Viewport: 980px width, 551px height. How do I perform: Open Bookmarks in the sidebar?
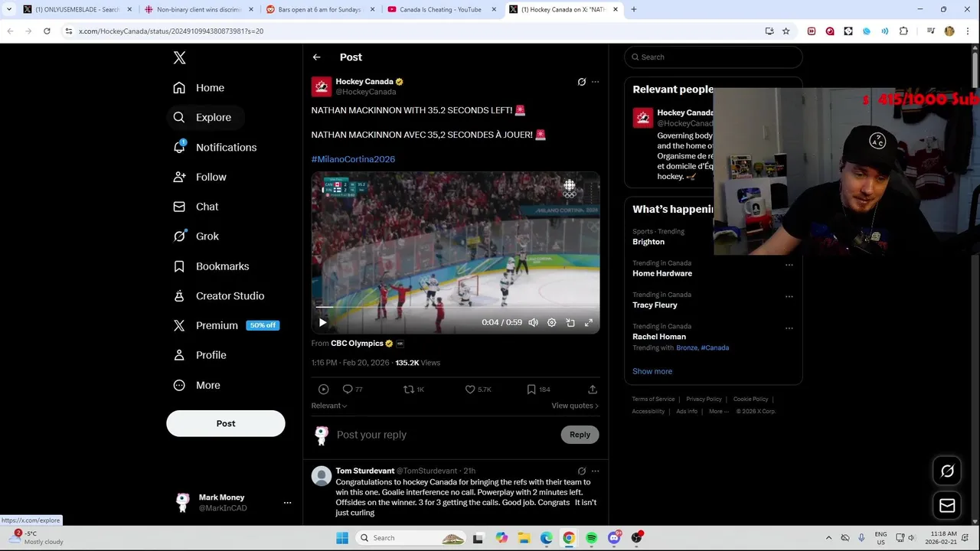click(211, 266)
